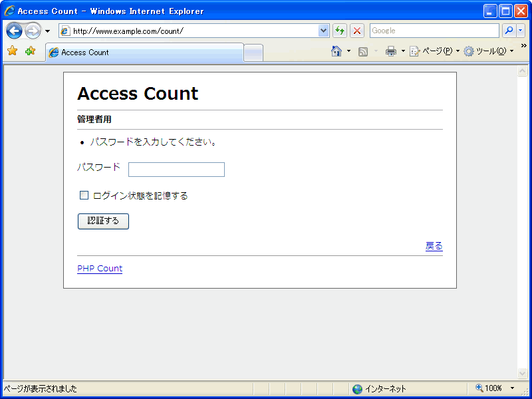Follow the 戻る link

tap(434, 246)
